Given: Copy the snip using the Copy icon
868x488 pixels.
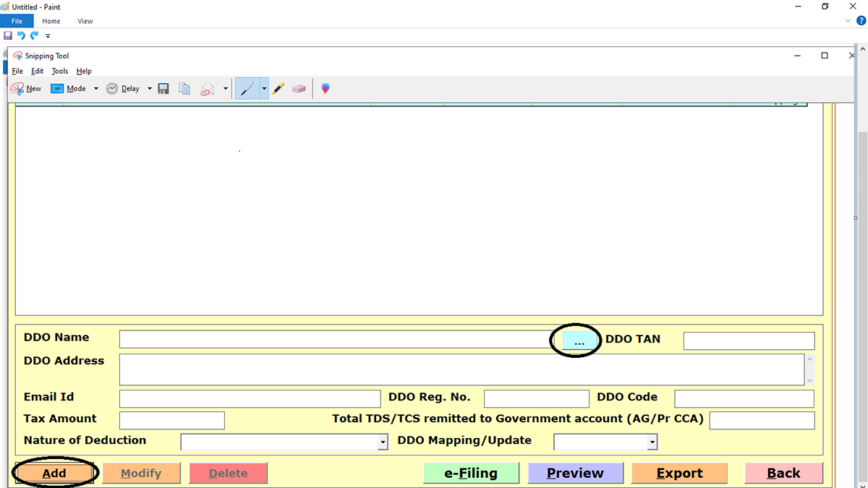Looking at the screenshot, I should pos(184,88).
